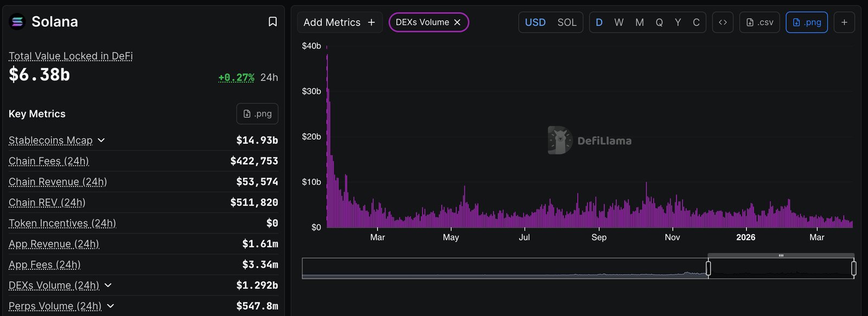Click the plus icon at toolbar end
The width and height of the screenshot is (868, 316).
[844, 22]
